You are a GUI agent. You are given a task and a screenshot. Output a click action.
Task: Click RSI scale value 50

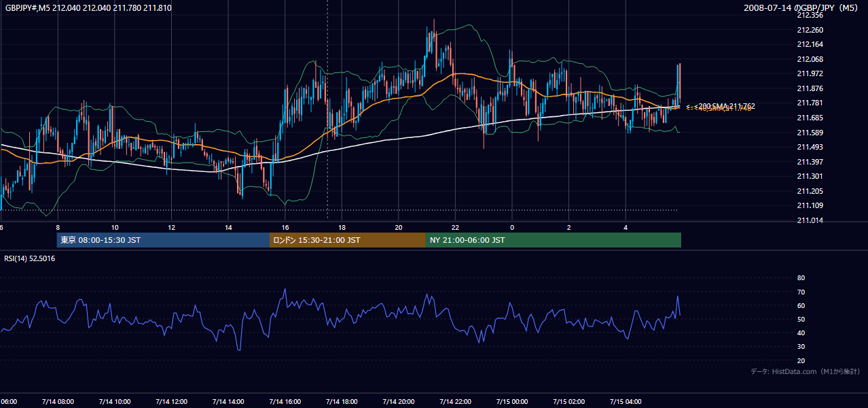tap(801, 319)
